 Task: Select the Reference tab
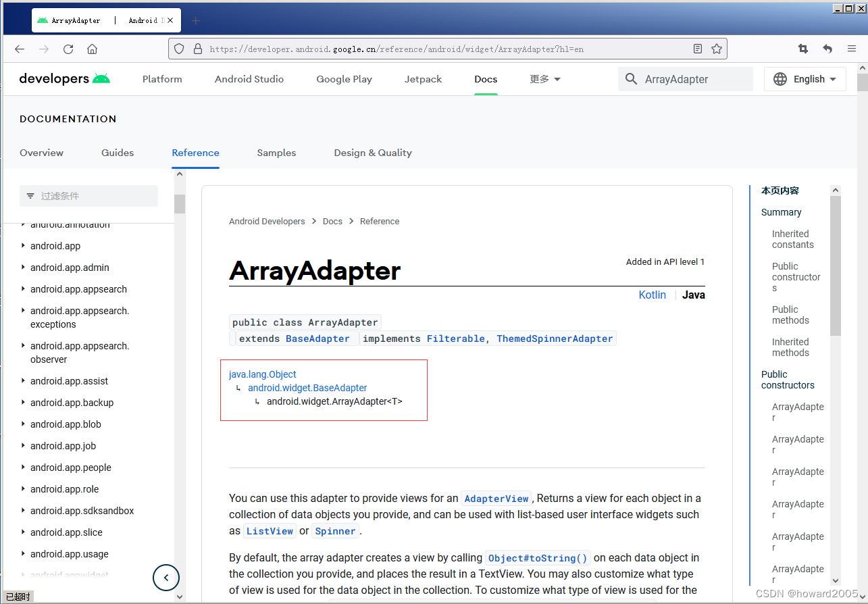tap(195, 153)
